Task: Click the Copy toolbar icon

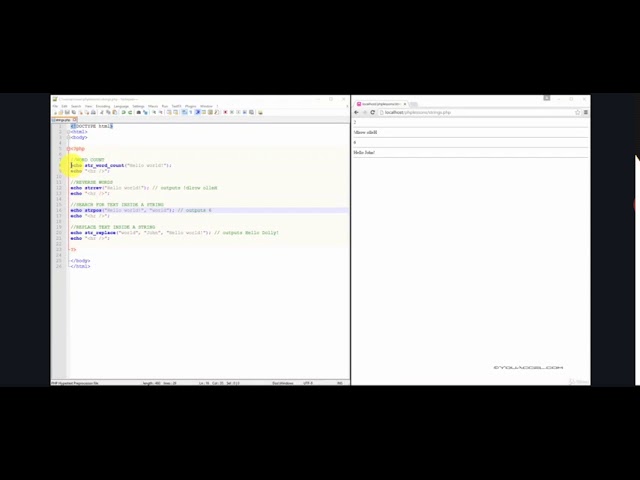Action: 108,112
